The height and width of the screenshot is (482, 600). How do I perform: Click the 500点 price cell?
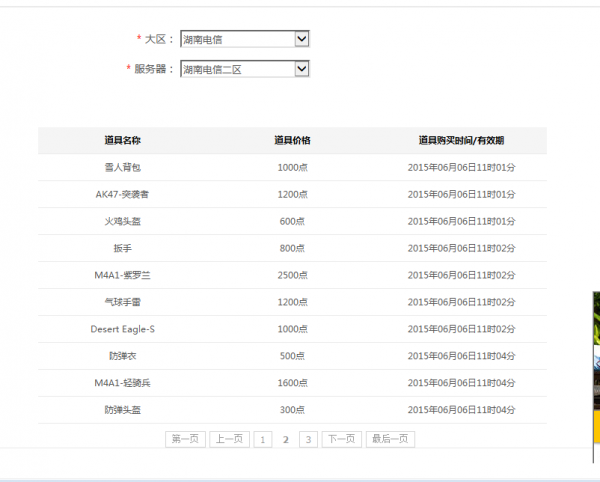coord(292,356)
